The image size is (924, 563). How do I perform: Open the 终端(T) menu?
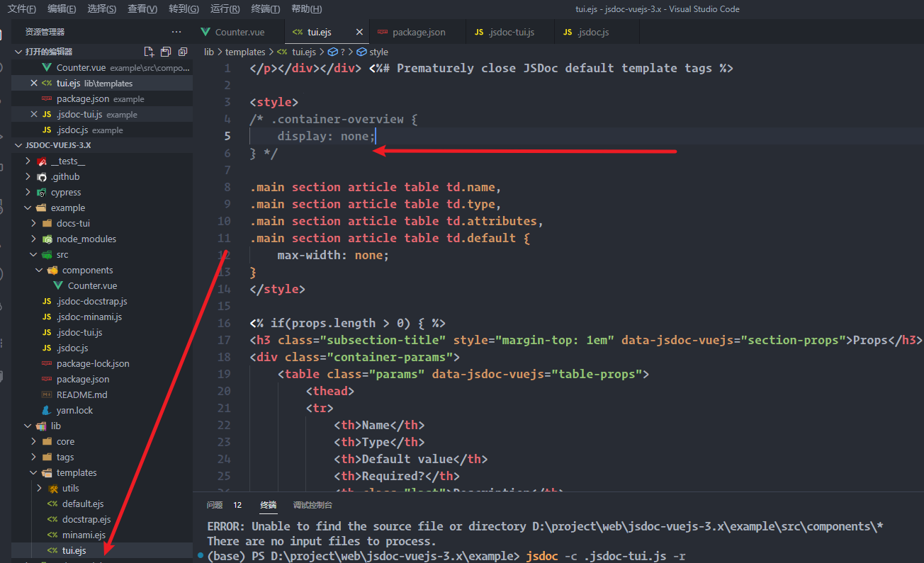[266, 9]
